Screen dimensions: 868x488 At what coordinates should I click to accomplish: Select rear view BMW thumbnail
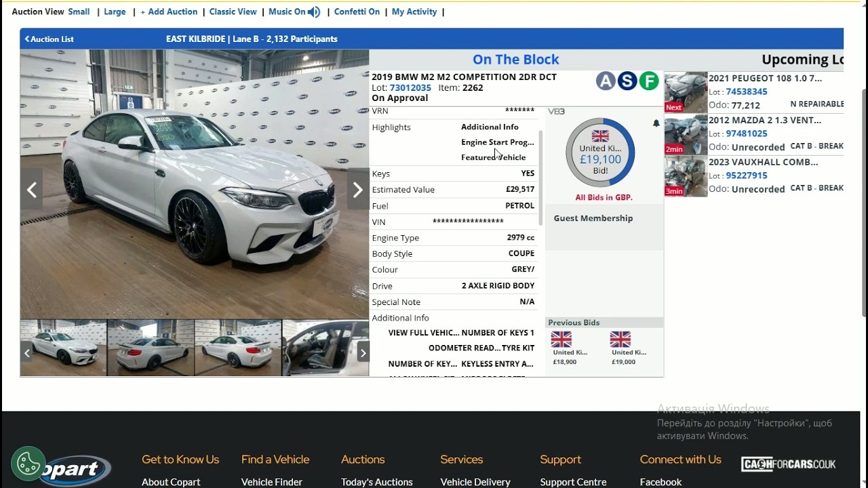[151, 348]
